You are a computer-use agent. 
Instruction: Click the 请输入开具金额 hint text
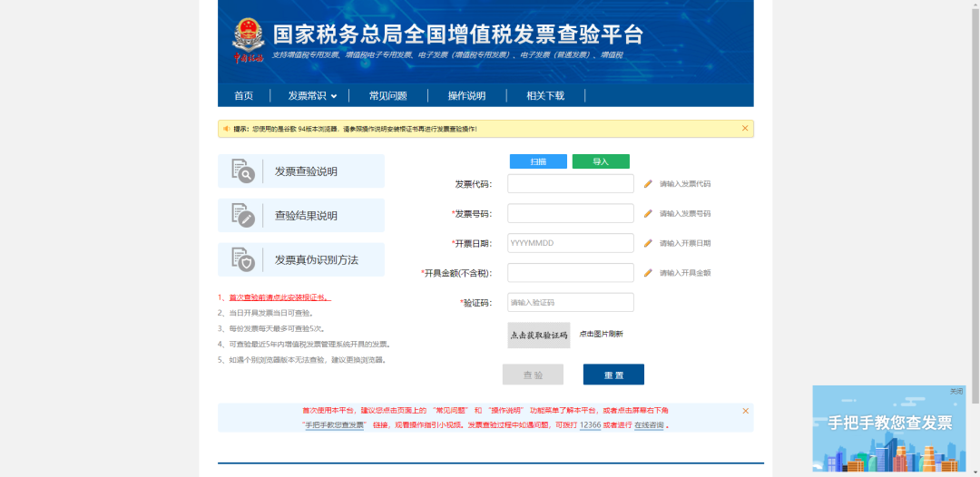click(x=685, y=273)
